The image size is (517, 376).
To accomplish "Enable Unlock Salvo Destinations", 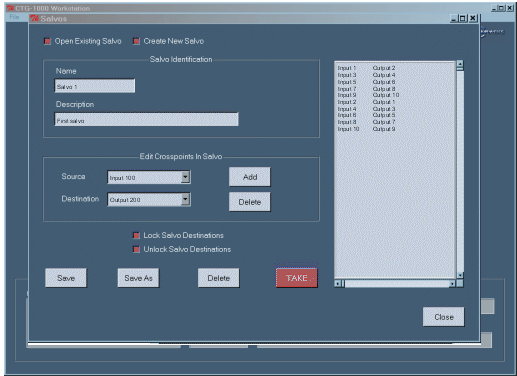I will [x=136, y=249].
